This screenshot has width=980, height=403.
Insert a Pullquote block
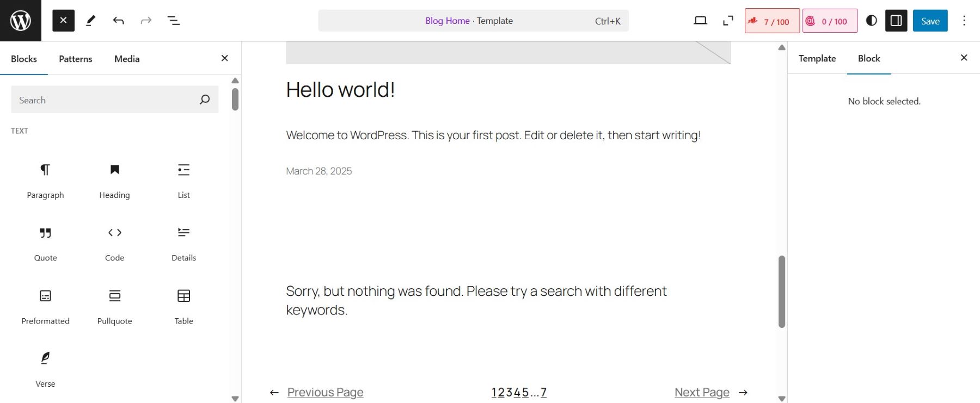(114, 306)
